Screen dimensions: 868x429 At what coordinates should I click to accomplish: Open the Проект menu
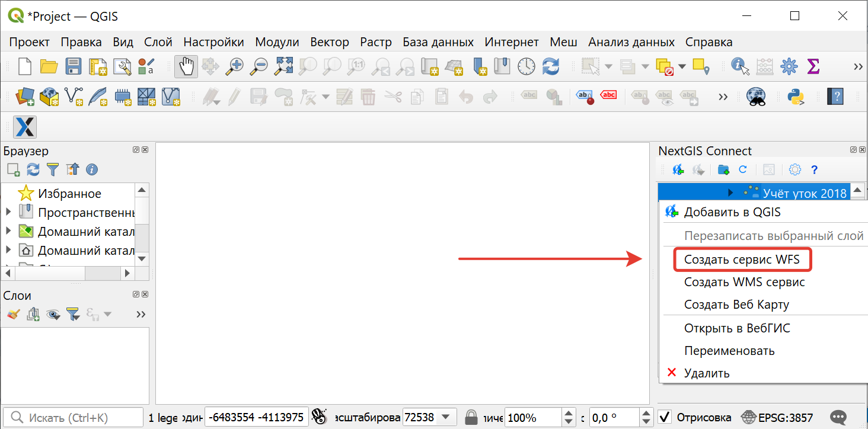tap(30, 42)
